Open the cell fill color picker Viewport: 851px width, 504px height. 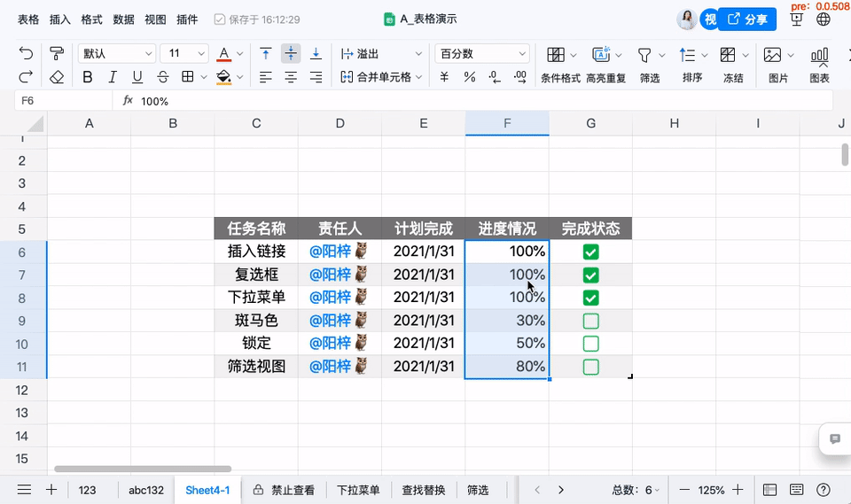[223, 77]
